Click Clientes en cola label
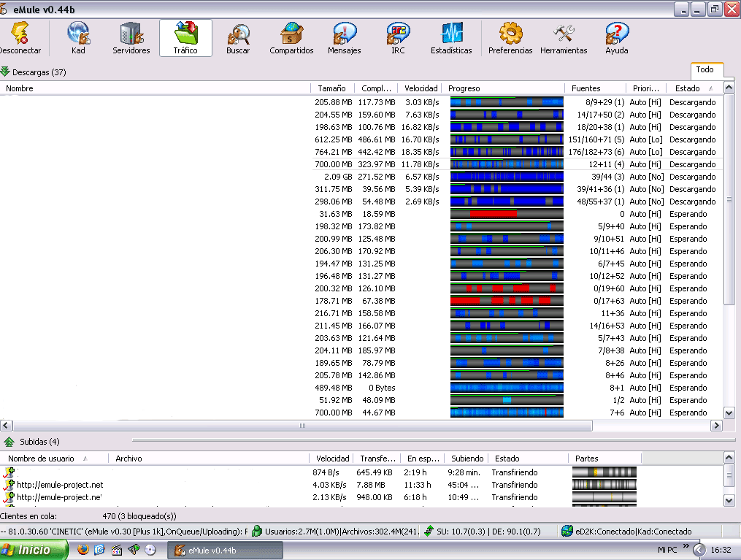The image size is (741, 560). [x=28, y=516]
